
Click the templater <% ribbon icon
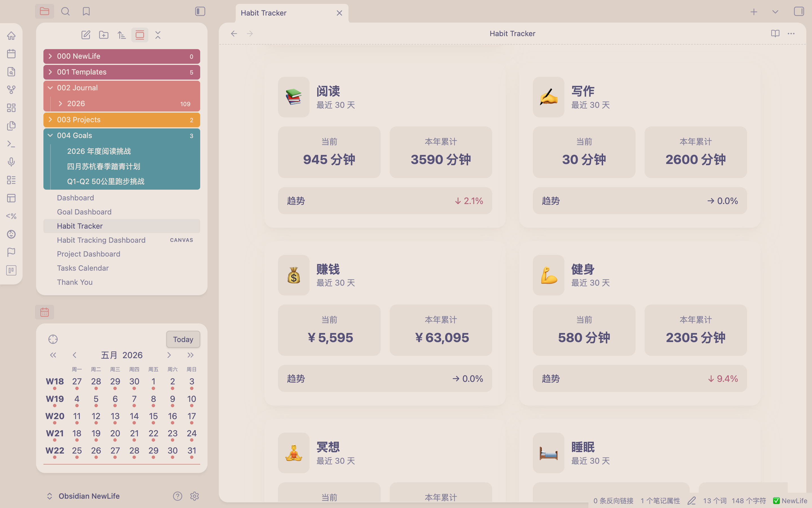[11, 216]
